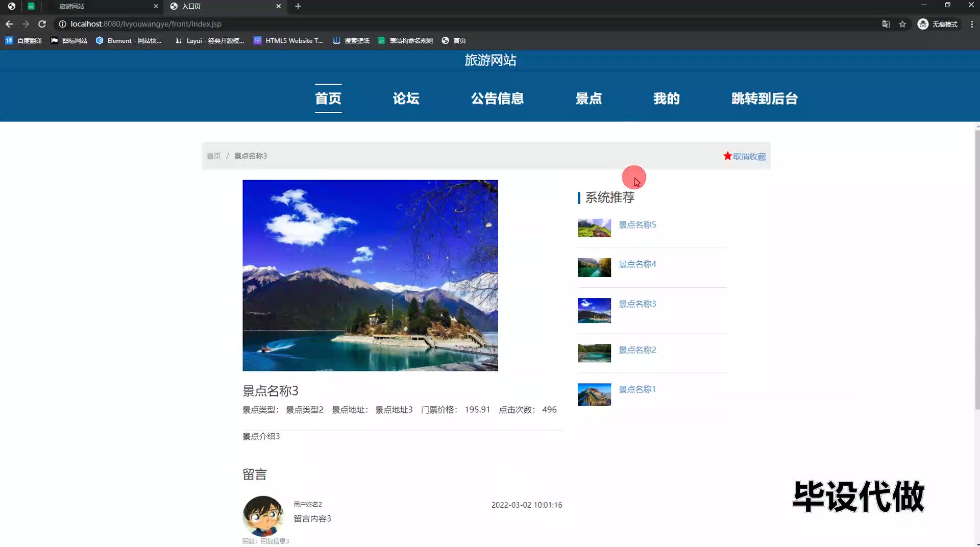Reload the page with refresh icon
The width and height of the screenshot is (980, 547).
point(42,24)
